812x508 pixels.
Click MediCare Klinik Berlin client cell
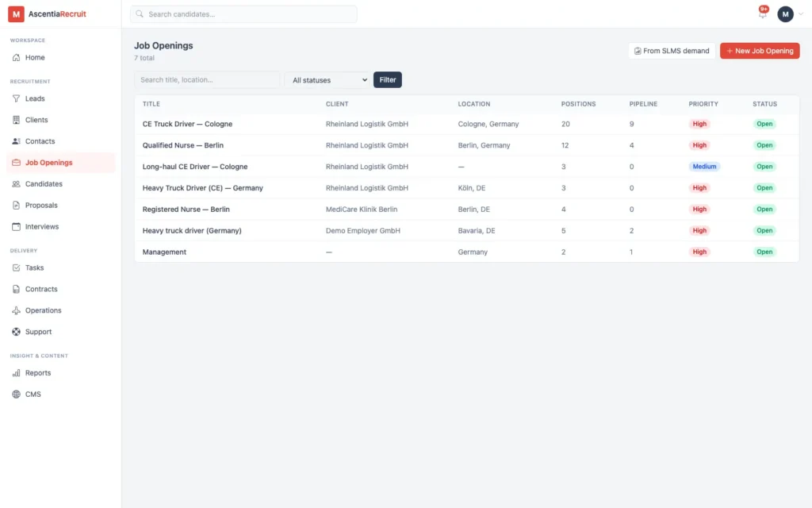point(362,210)
